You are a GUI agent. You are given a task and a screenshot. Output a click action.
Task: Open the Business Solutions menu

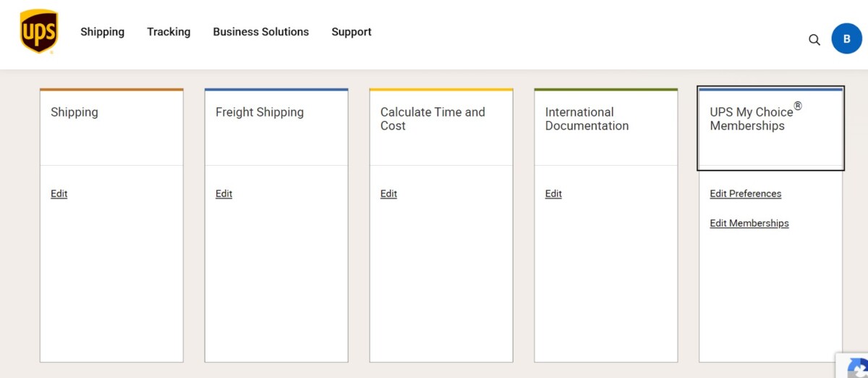point(260,32)
